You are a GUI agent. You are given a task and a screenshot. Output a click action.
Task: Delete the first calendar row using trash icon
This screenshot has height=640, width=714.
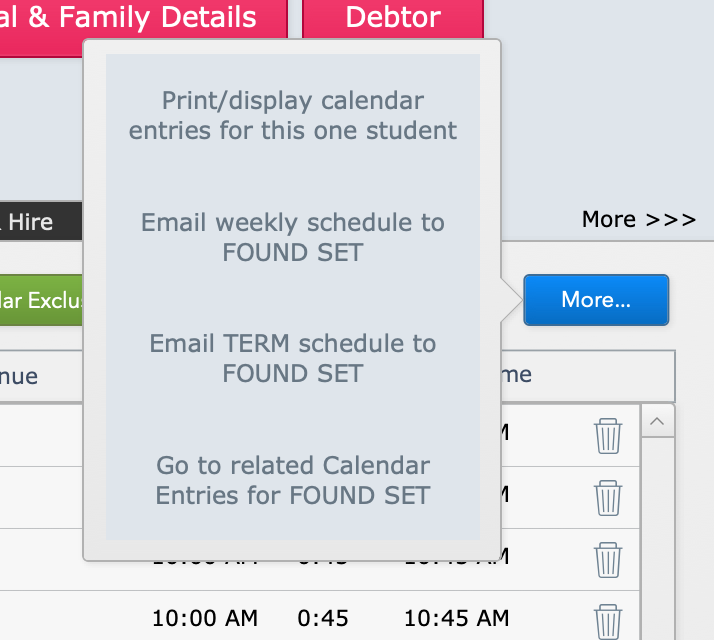[x=607, y=436]
